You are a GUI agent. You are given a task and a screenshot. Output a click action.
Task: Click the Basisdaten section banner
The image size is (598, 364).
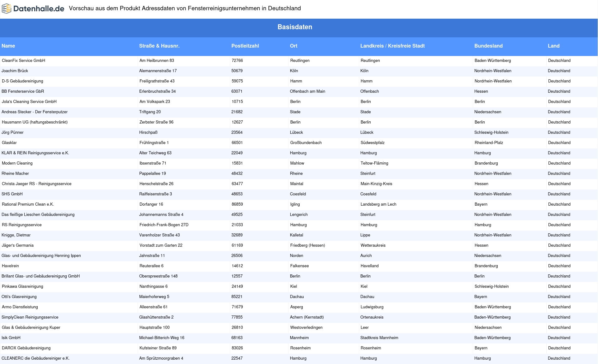(299, 28)
